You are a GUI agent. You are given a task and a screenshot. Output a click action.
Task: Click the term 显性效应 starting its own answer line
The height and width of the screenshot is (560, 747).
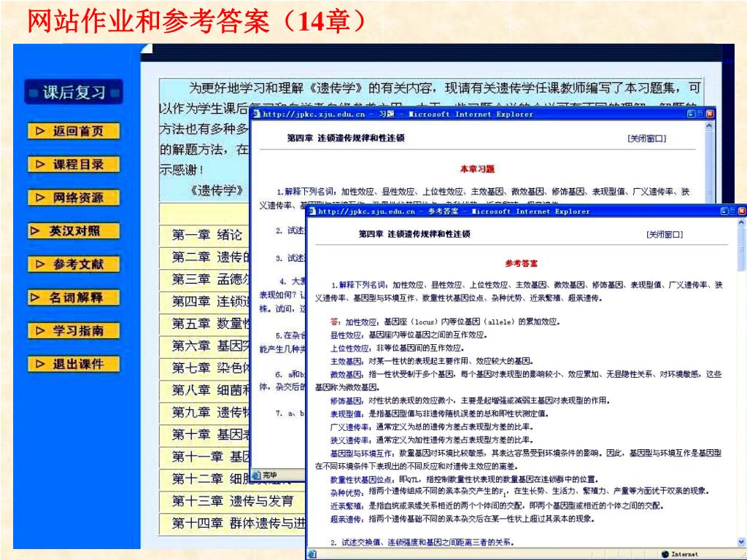click(346, 335)
